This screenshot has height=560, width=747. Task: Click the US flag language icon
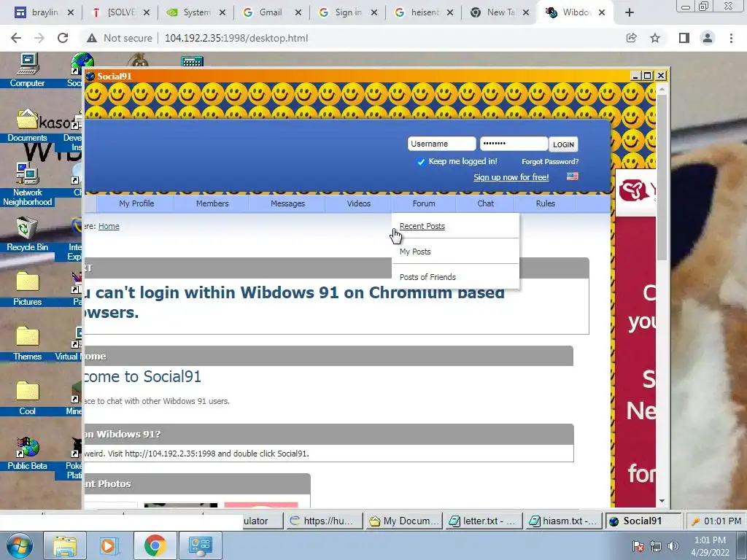[573, 176]
